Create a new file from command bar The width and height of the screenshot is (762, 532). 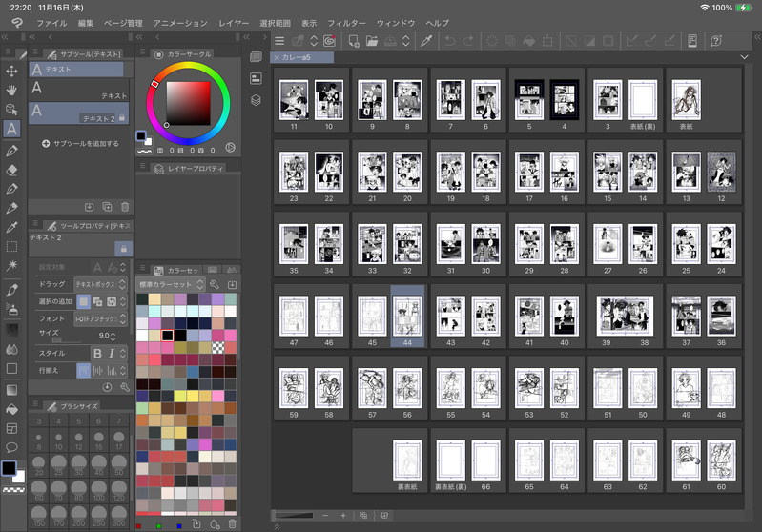coord(354,41)
